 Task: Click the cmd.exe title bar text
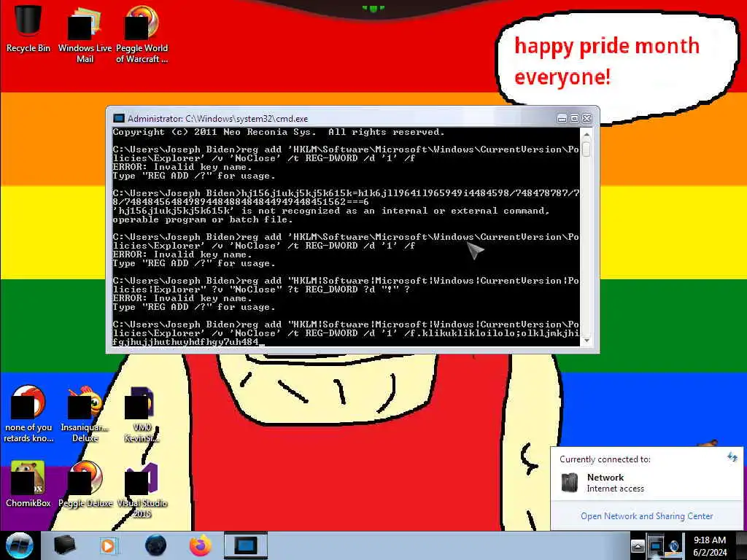click(217, 119)
